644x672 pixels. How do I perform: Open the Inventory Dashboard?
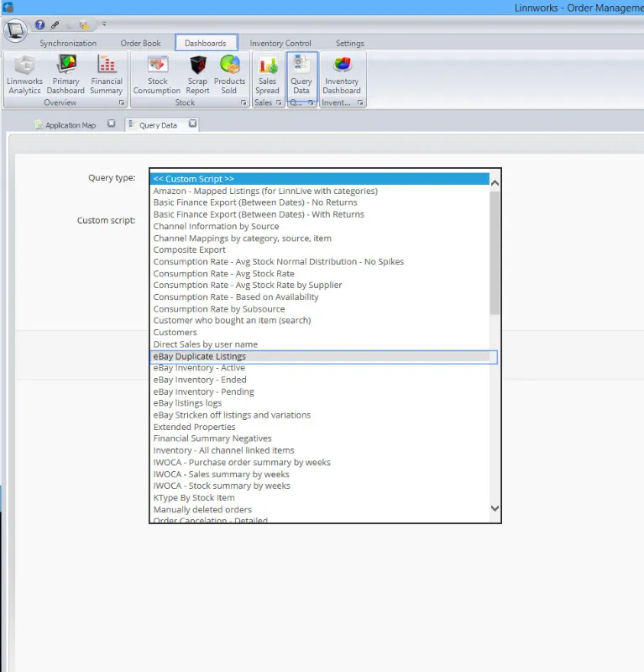(x=342, y=75)
